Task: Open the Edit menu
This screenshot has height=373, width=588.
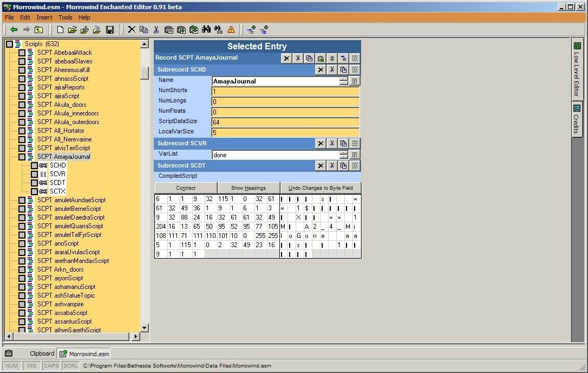Action: tap(25, 17)
